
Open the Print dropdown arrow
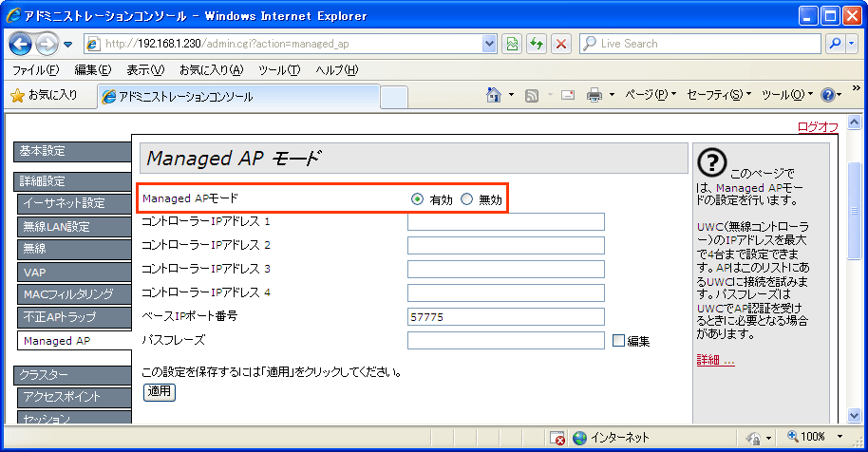click(x=612, y=95)
